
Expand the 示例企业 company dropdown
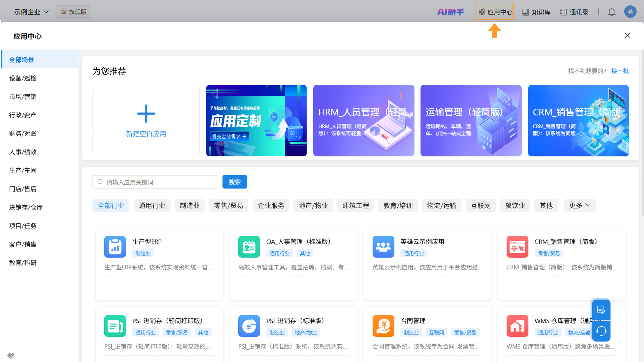click(x=31, y=12)
